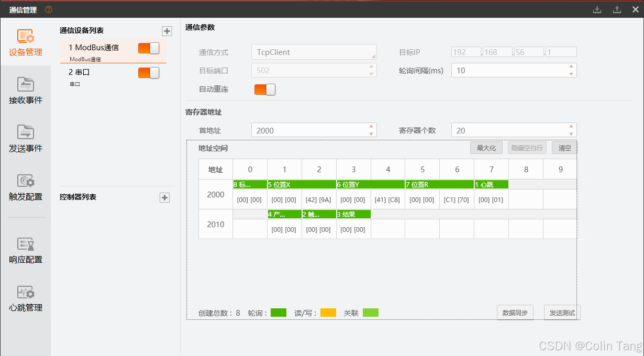This screenshot has width=644, height=356.
Task: Open 设备管理 device management section
Action: click(26, 42)
